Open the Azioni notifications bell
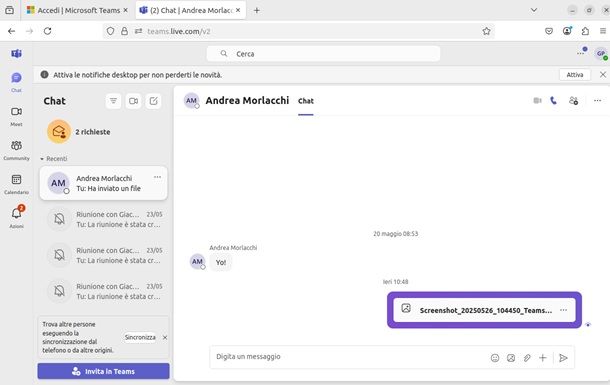Image resolution: width=610 pixels, height=385 pixels. (x=16, y=217)
